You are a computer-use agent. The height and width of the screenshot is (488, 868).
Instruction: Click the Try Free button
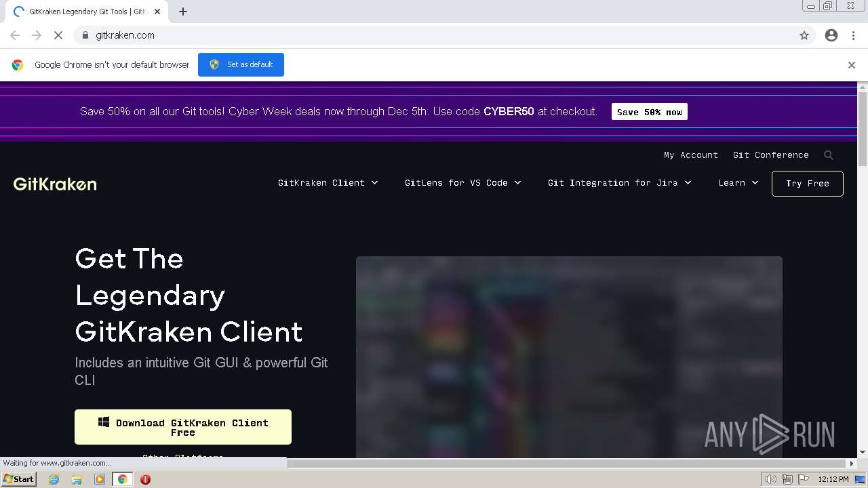pyautogui.click(x=808, y=184)
